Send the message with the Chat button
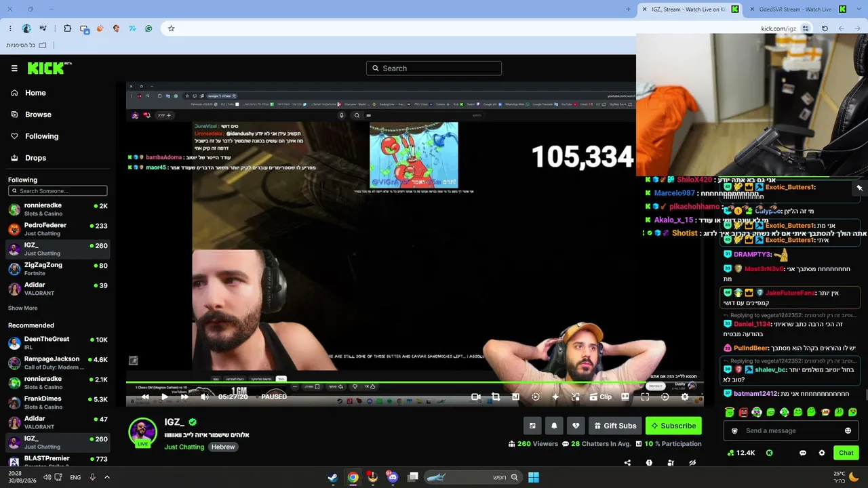The image size is (868, 488). 846,453
